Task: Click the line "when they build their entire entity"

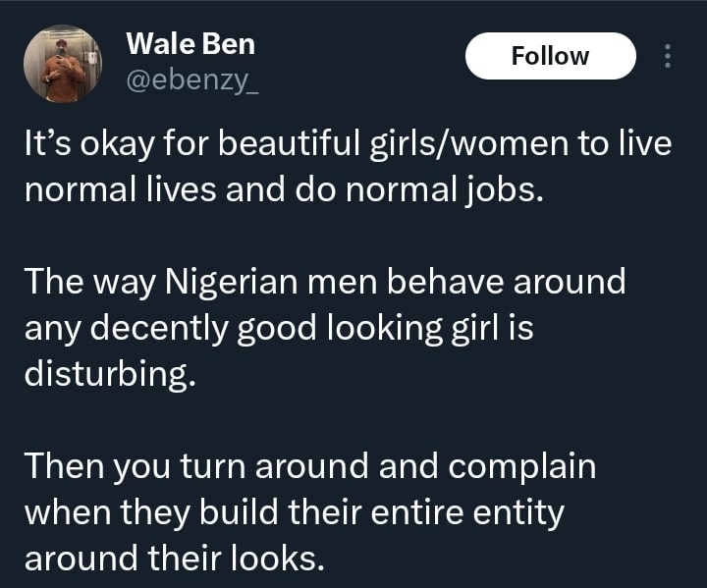Action: click(x=299, y=510)
